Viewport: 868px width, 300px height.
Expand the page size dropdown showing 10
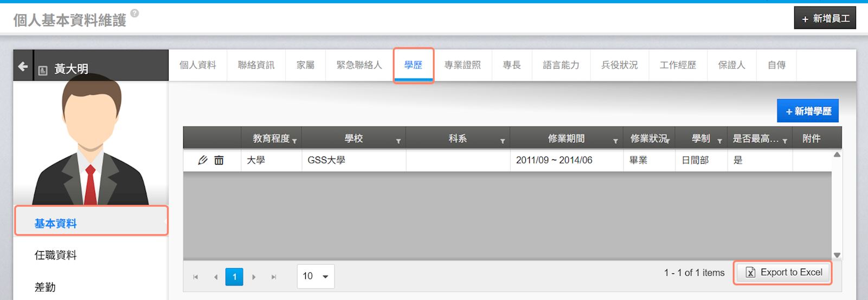click(316, 276)
